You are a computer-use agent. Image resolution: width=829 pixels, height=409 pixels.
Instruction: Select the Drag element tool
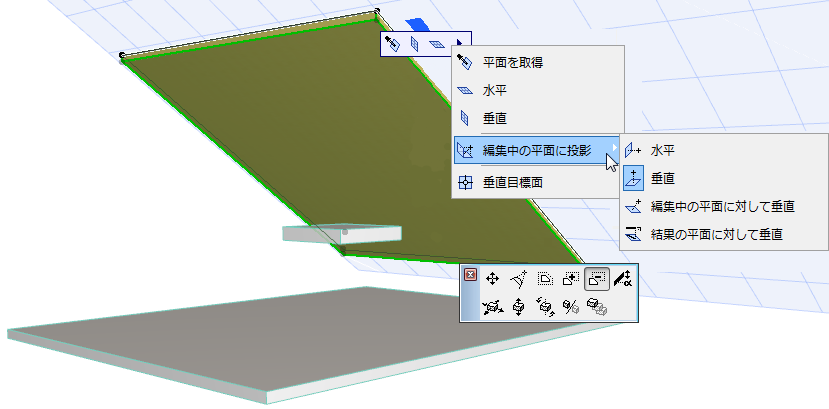tap(492, 306)
